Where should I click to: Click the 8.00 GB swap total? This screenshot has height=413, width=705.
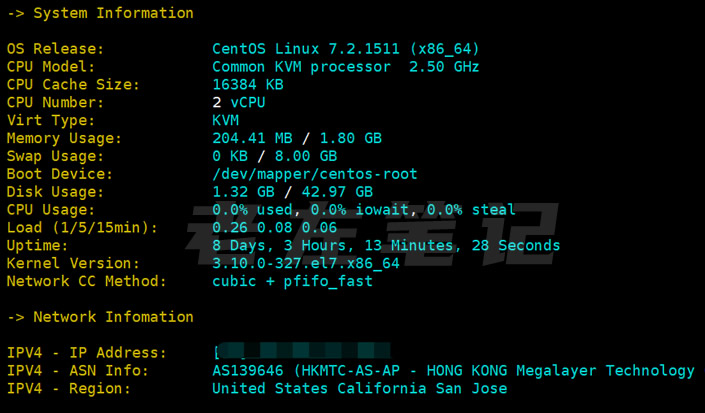pyautogui.click(x=310, y=156)
